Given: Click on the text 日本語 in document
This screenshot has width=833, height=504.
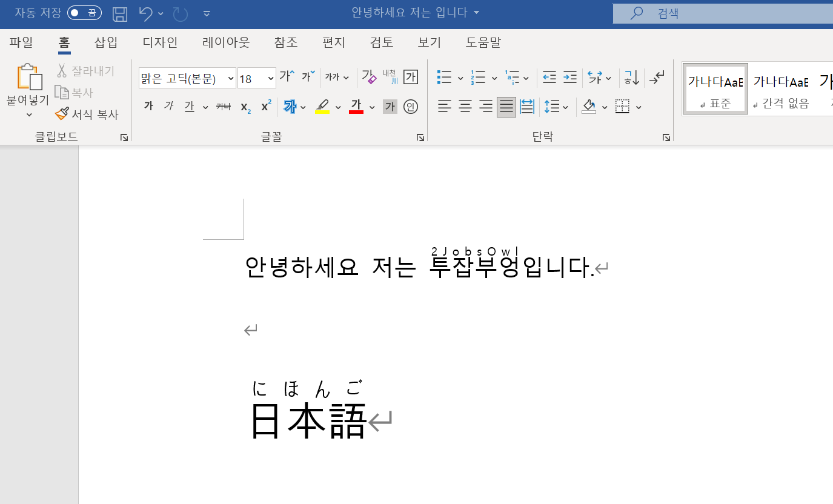Looking at the screenshot, I should [x=308, y=420].
